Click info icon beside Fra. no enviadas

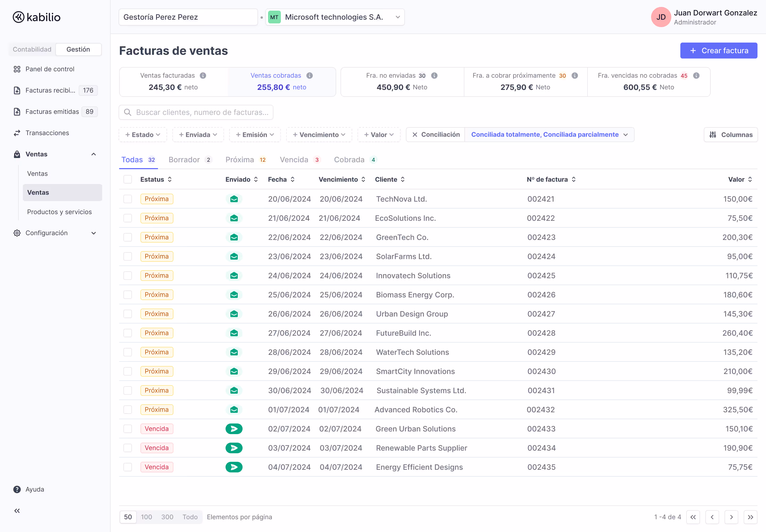(x=434, y=76)
